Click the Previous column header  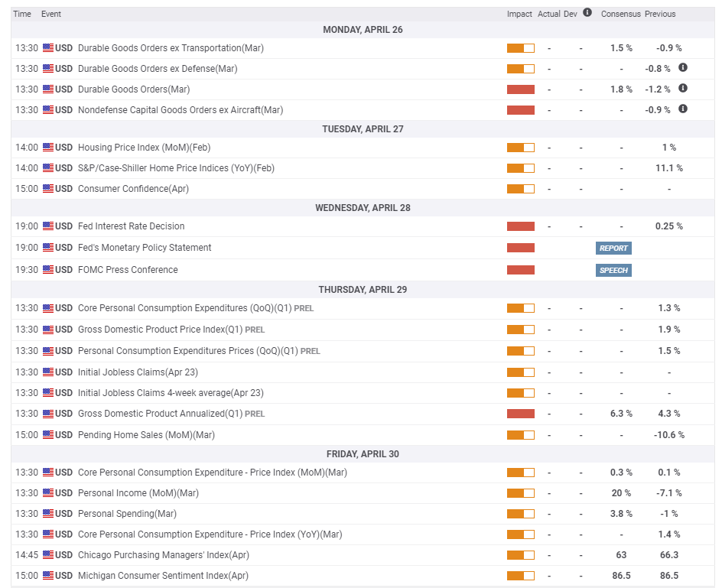[660, 14]
